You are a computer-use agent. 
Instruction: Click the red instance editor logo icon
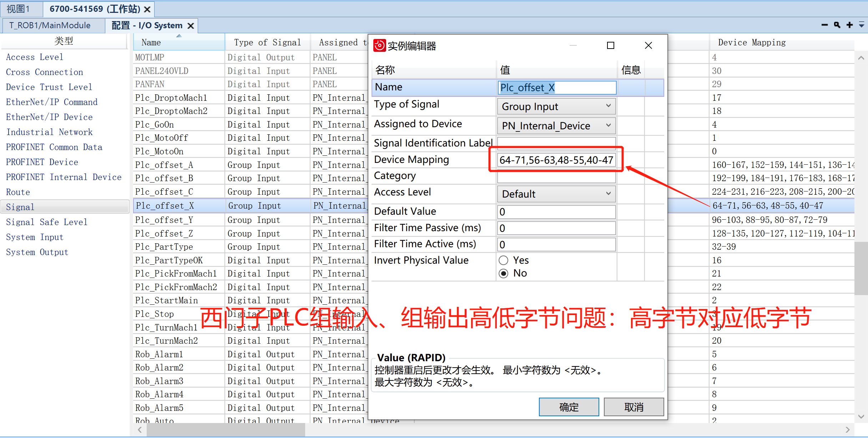click(x=379, y=46)
